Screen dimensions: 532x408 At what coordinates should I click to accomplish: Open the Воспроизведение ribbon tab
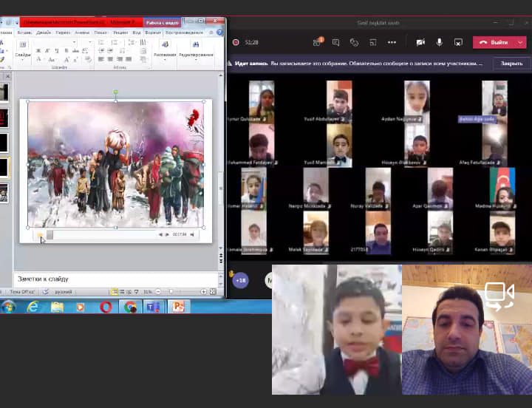(x=184, y=33)
